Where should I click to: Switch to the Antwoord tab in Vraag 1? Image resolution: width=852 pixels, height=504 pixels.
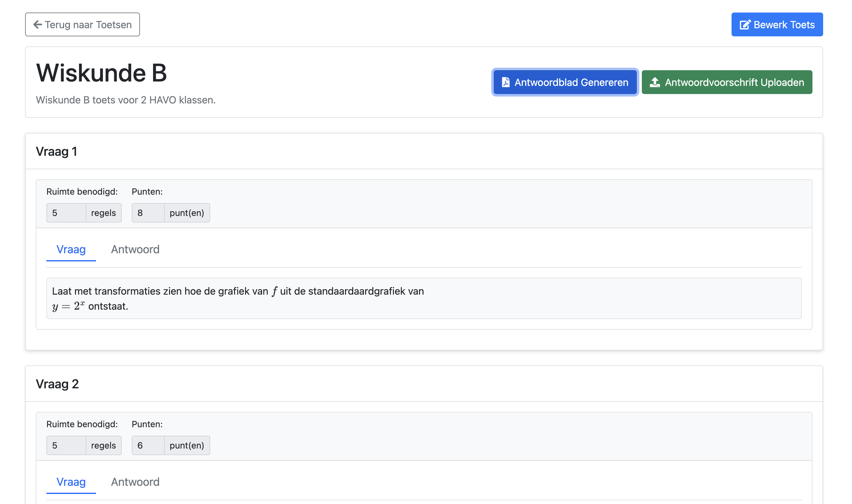pyautogui.click(x=135, y=249)
